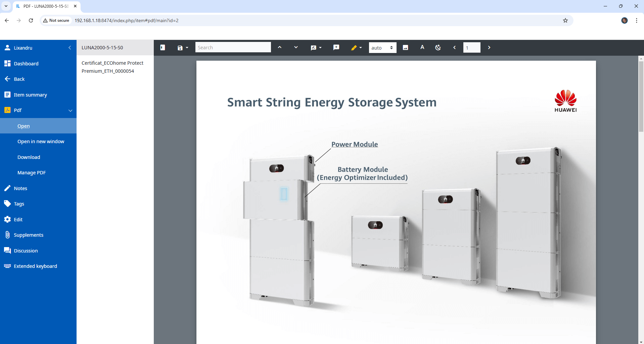644x344 pixels.
Task: Go to the previous PDF page
Action: tap(454, 48)
